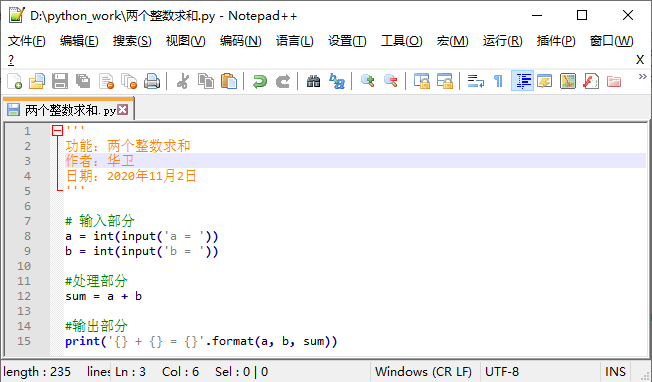
Task: Click the '# 输入部分' comment
Action: click(x=100, y=221)
